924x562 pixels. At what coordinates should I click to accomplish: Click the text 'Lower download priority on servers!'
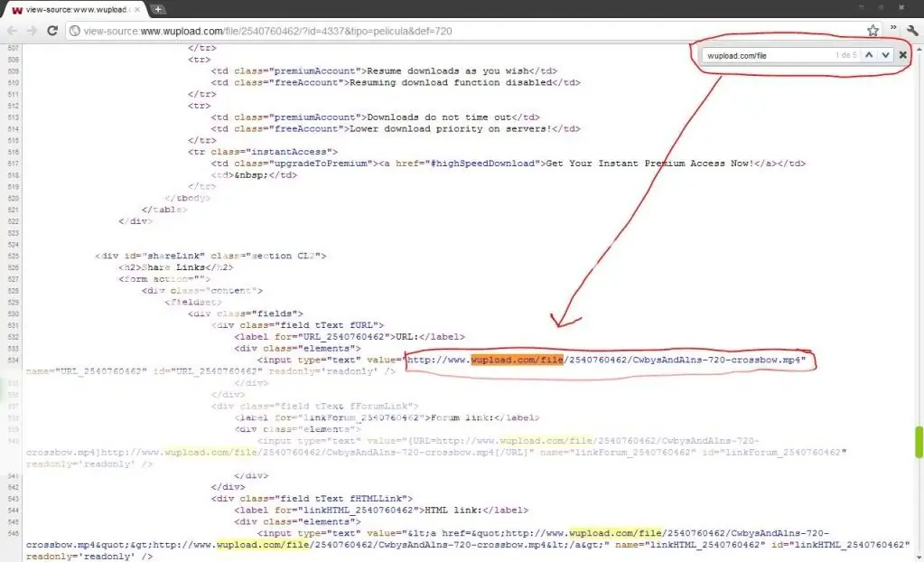pyautogui.click(x=451, y=128)
